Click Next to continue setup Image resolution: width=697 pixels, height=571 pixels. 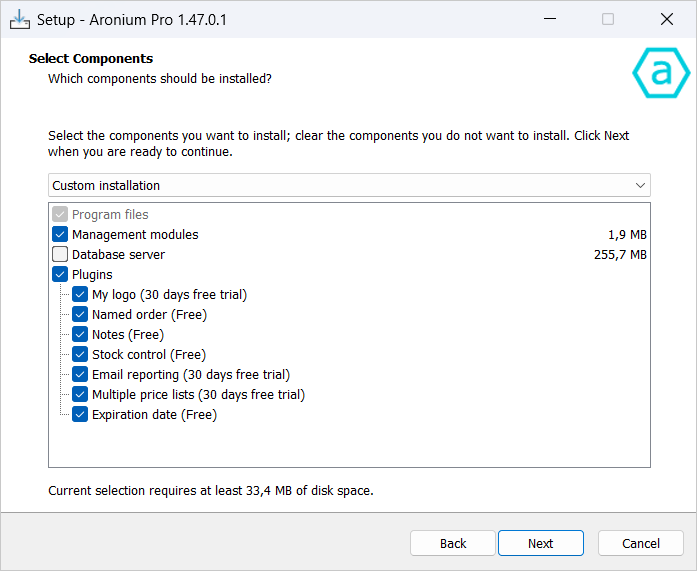(540, 543)
